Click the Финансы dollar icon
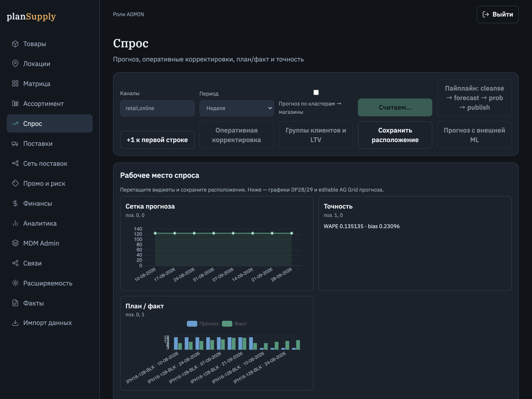The height and width of the screenshot is (399, 532). (15, 203)
